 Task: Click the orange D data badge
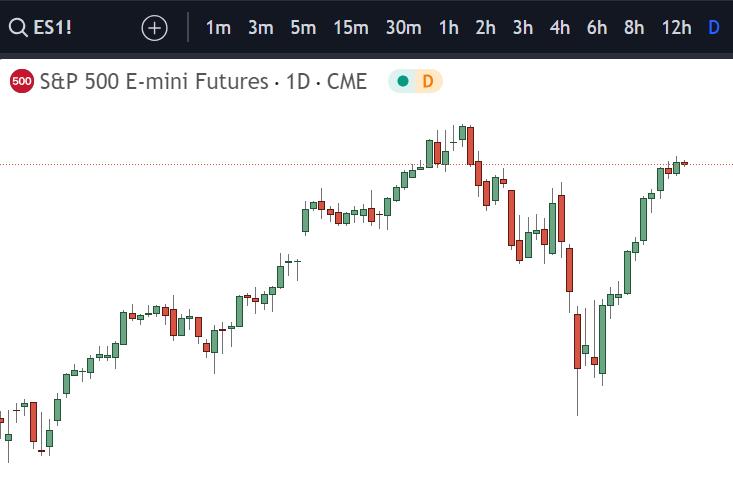(427, 81)
